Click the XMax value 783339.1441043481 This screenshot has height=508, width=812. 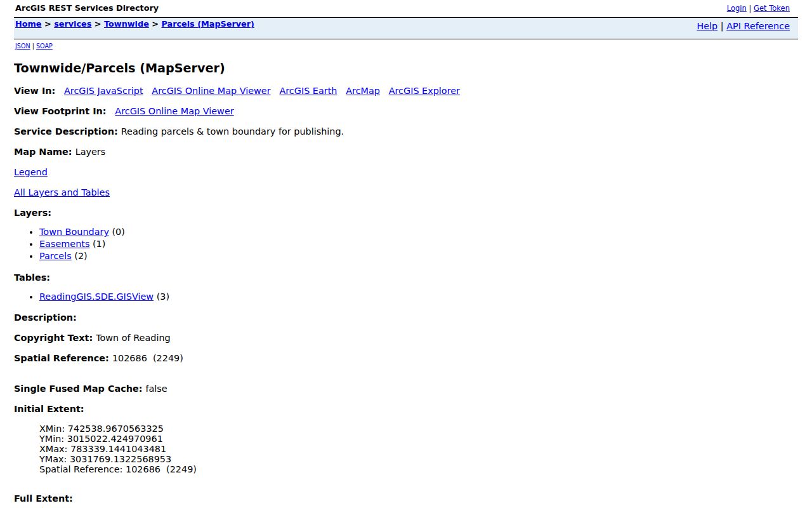(118, 449)
